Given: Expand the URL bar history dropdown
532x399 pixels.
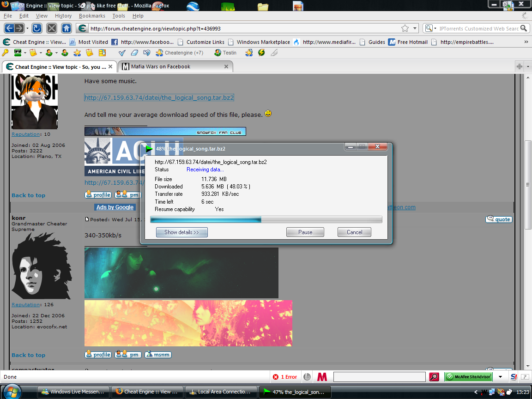Looking at the screenshot, I should click(x=414, y=29).
